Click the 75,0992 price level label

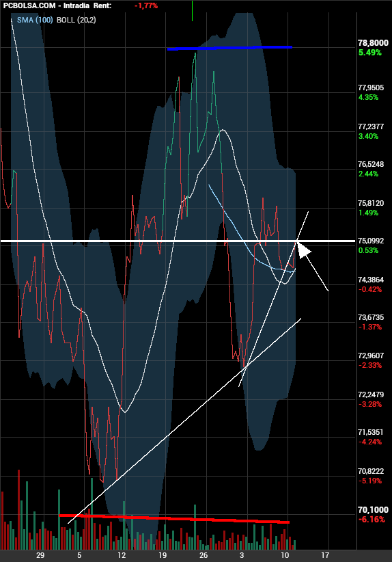[371, 241]
